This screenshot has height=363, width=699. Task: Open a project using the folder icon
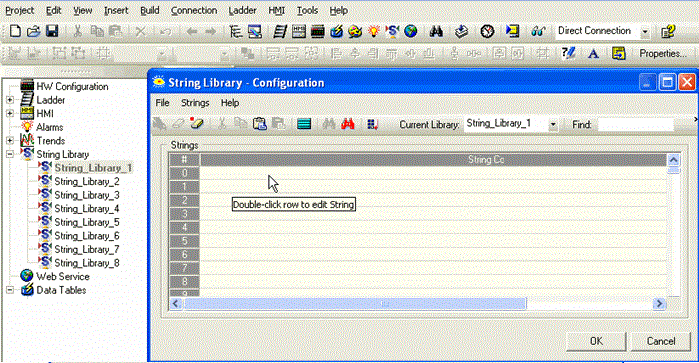(33, 31)
